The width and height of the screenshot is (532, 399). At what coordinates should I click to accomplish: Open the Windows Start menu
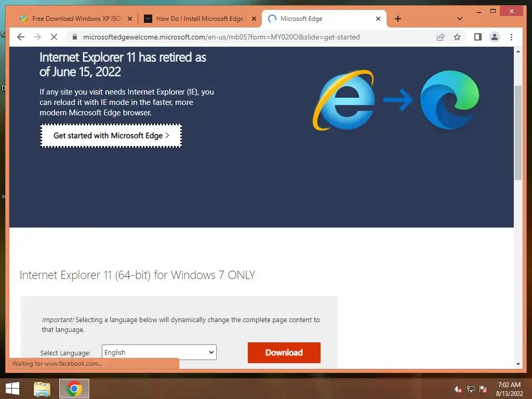coord(12,389)
